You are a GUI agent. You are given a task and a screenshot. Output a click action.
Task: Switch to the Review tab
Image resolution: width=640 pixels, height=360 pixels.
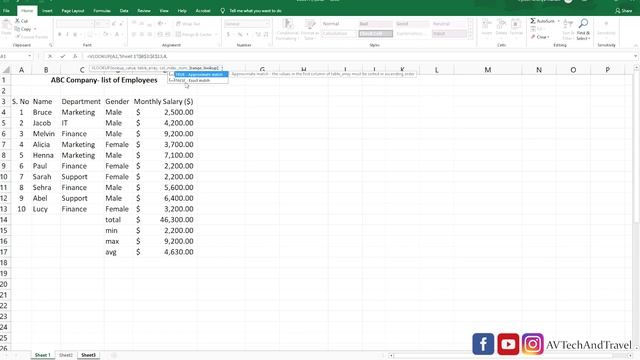point(144,11)
